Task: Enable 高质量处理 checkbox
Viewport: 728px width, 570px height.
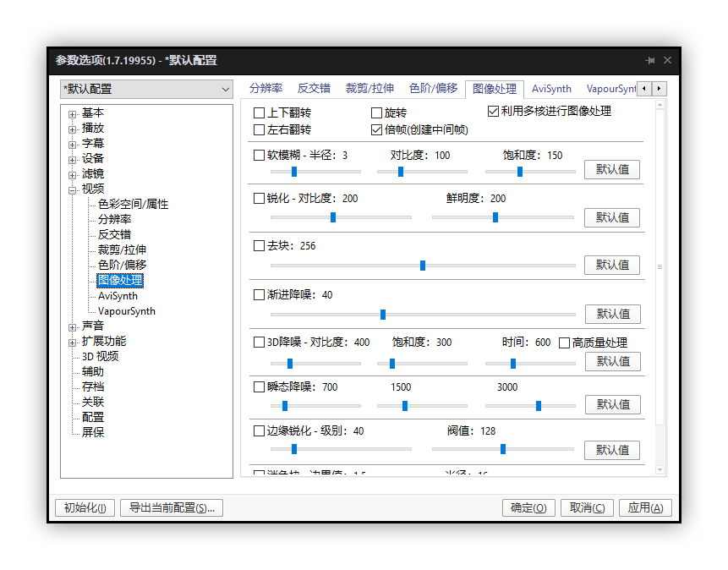Action: pos(565,343)
